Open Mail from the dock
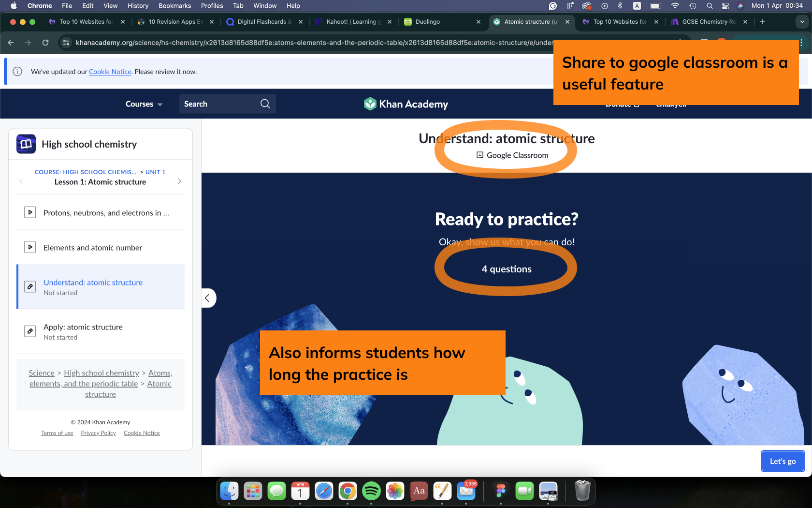 click(x=466, y=491)
